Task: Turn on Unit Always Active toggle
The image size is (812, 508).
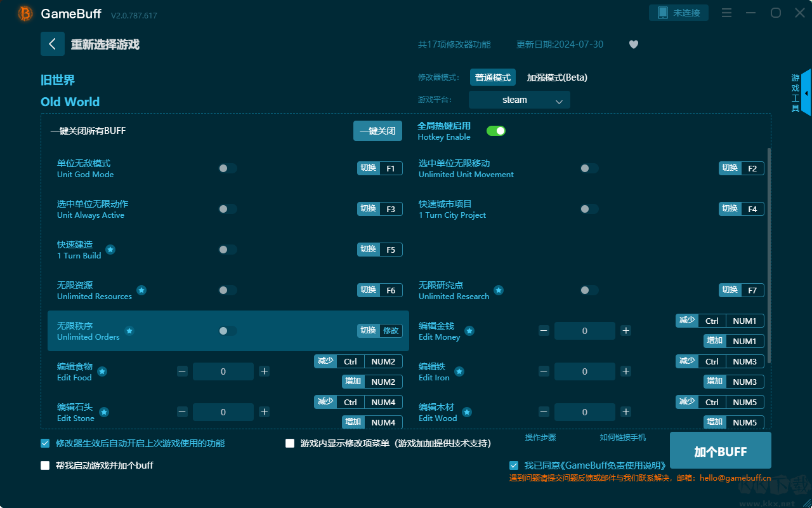Action: click(x=228, y=209)
